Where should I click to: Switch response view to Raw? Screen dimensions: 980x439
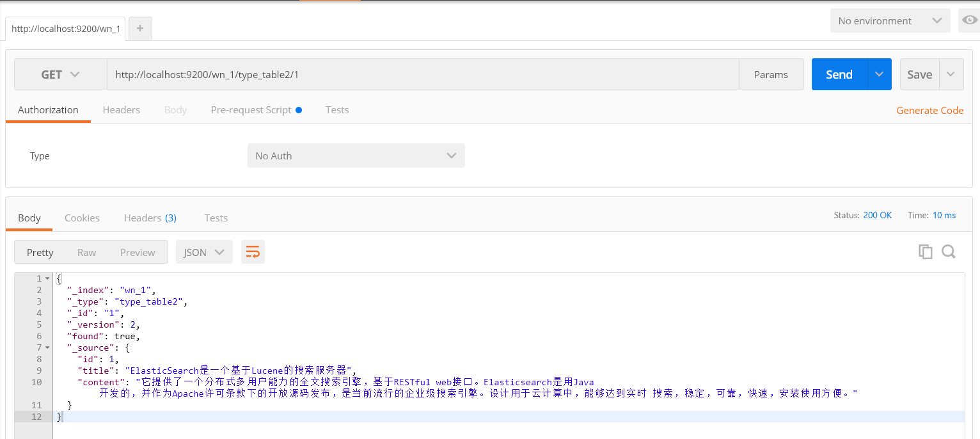[x=86, y=252]
